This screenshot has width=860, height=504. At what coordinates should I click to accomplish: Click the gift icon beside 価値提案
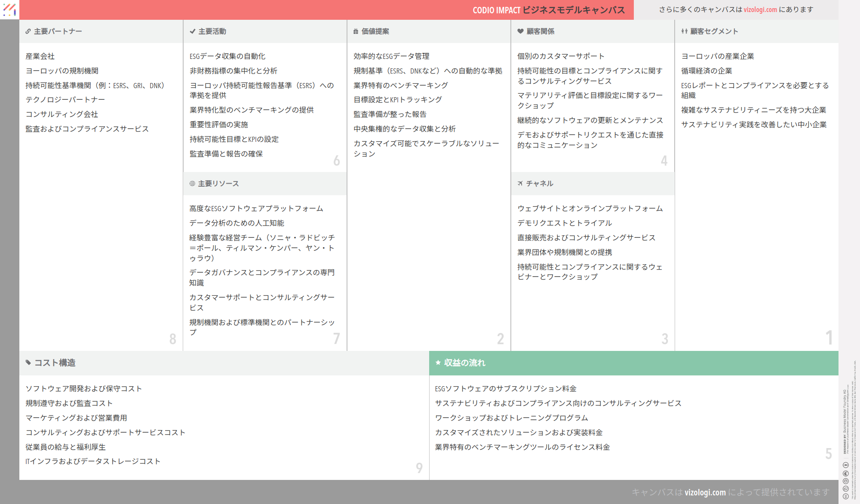pos(356,31)
